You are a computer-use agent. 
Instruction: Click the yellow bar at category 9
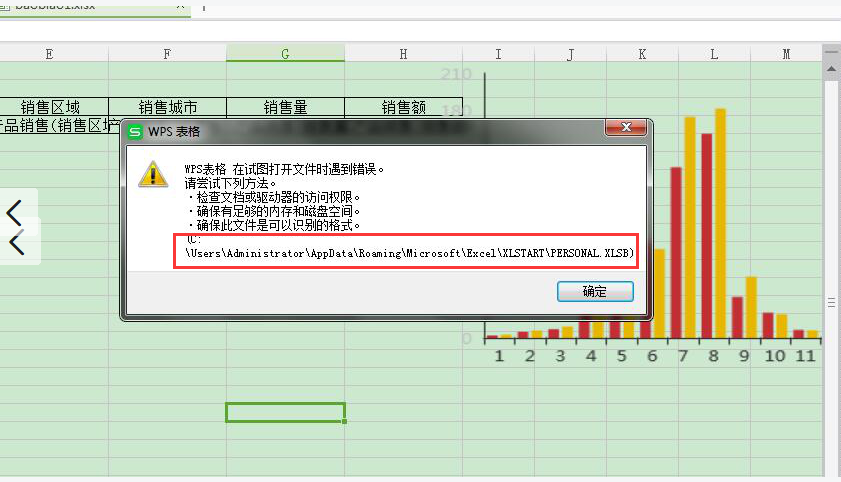(x=751, y=307)
